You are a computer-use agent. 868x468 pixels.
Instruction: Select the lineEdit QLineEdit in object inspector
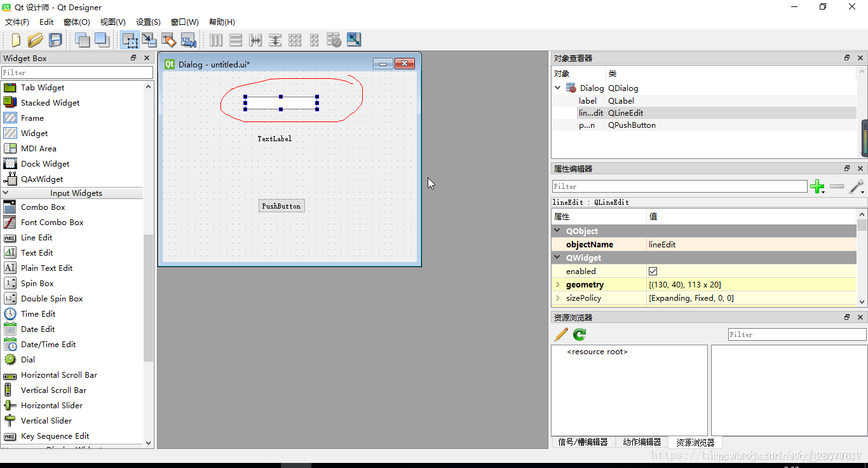[x=590, y=113]
